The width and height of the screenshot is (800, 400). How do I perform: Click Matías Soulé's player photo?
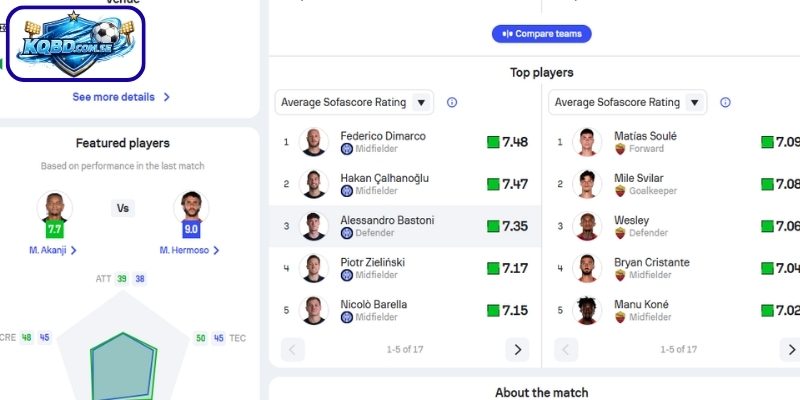point(587,142)
